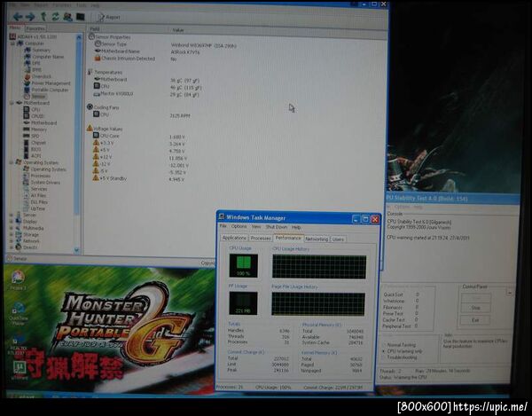Click the Forward arrow toolbar icon
The height and width of the screenshot is (416, 532).
(x=30, y=16)
